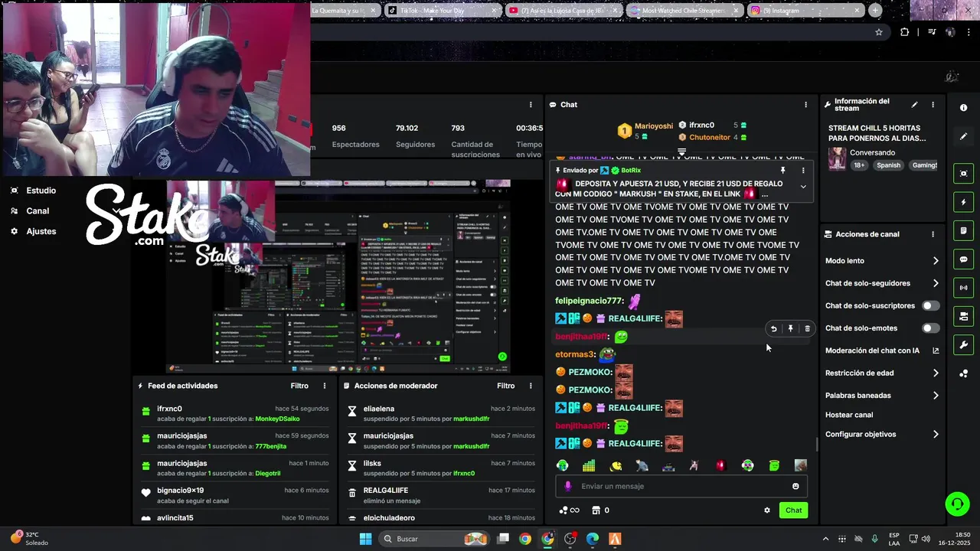
Task: Pin the hovered chat message
Action: (791, 329)
